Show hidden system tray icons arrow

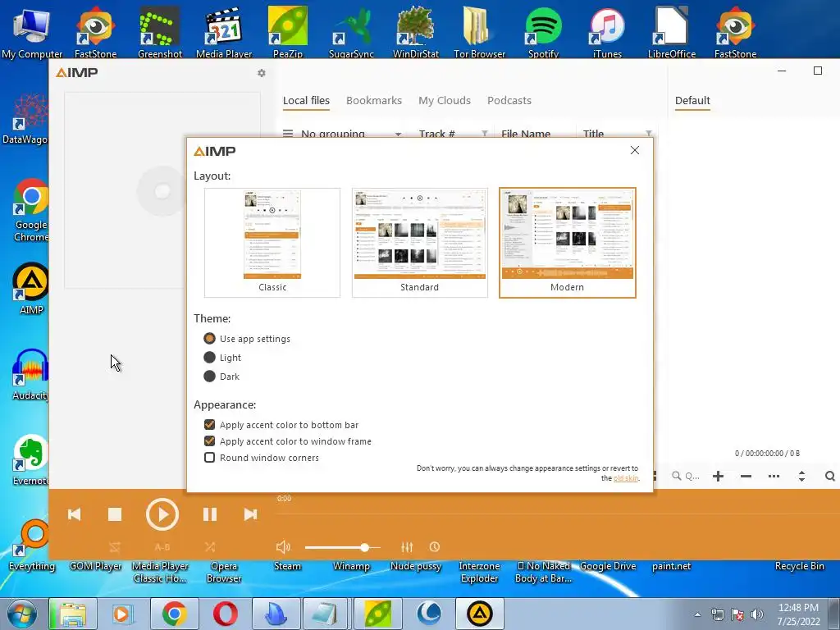(697, 614)
